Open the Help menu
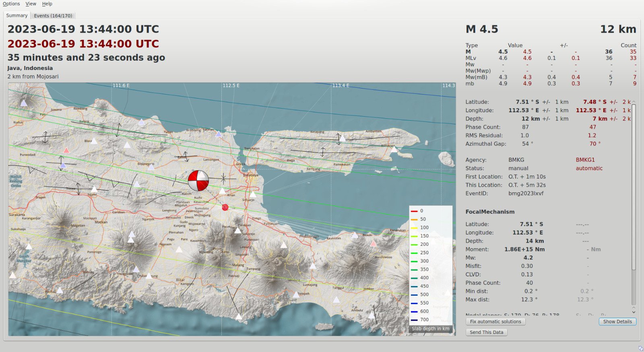The width and height of the screenshot is (644, 352). coord(47,4)
